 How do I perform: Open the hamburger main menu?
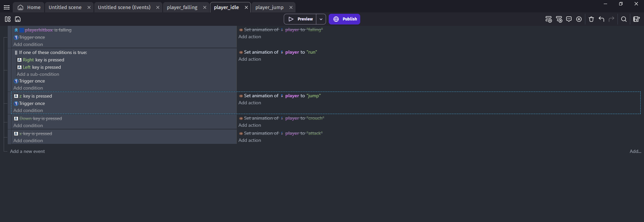[7, 7]
